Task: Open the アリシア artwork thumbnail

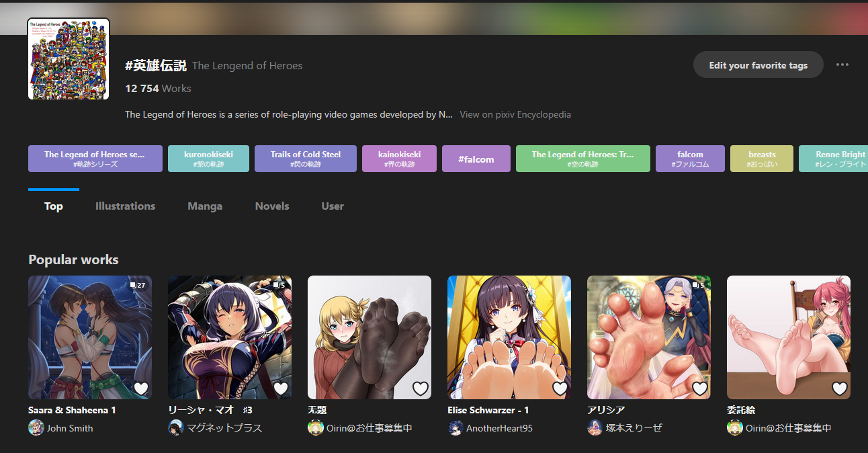Action: 649,337
